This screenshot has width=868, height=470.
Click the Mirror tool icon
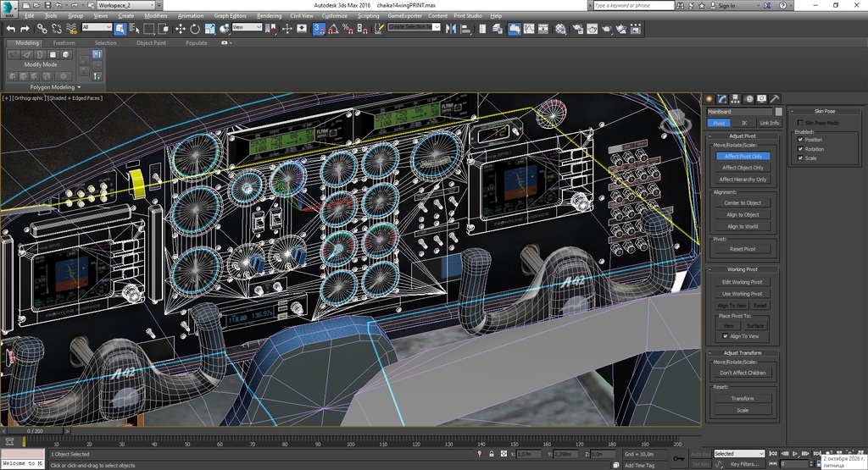451,29
